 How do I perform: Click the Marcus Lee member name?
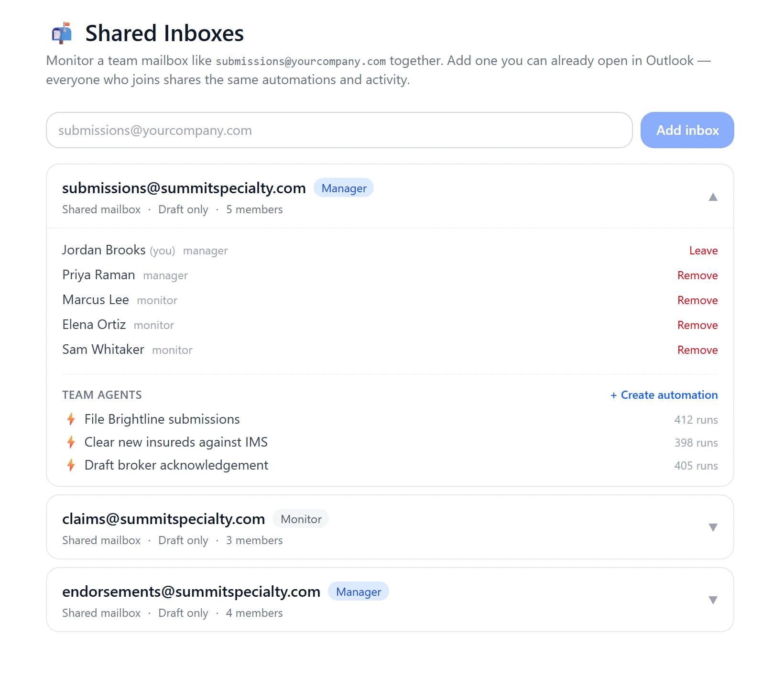(96, 300)
